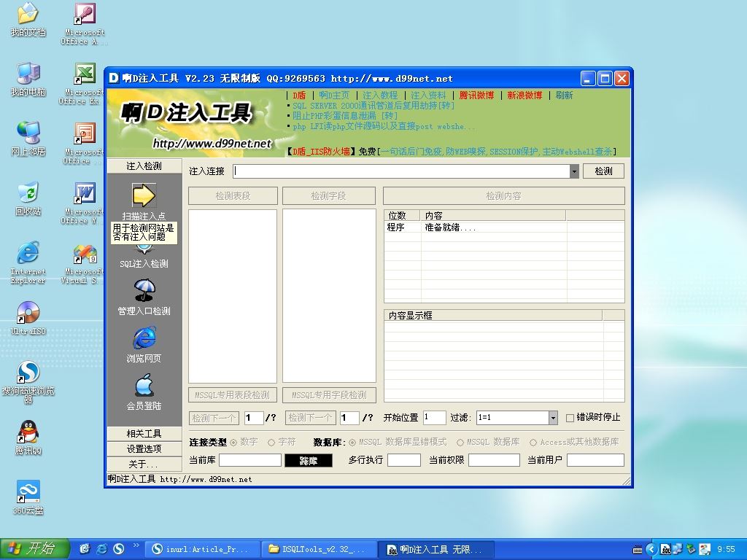Image resolution: width=747 pixels, height=560 pixels.
Task: Select Access or other database radio
Action: pyautogui.click(x=533, y=443)
